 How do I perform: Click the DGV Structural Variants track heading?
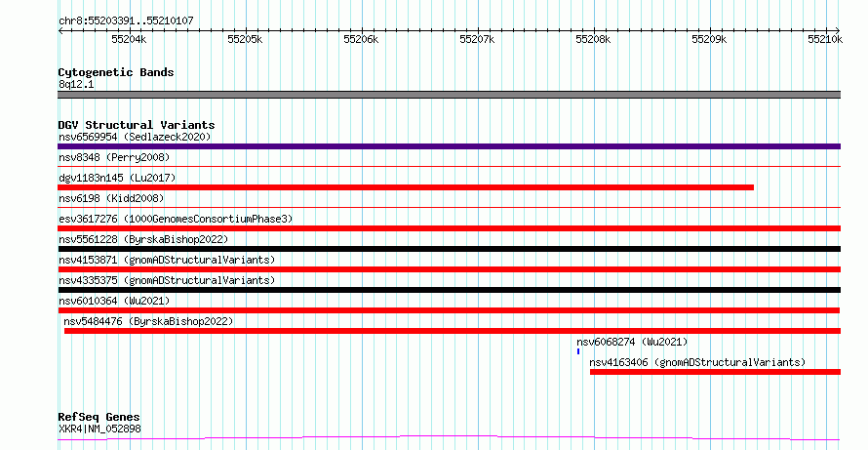click(x=137, y=125)
